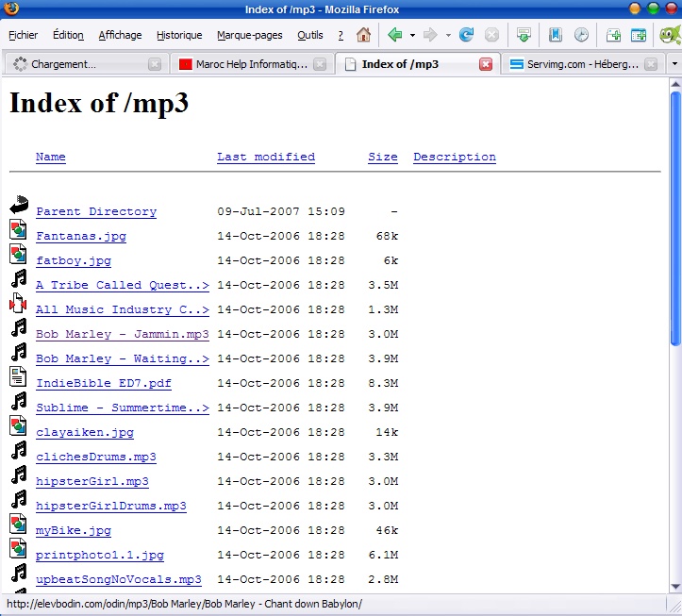Click the green Back arrow
This screenshot has width=682, height=616.
point(395,34)
